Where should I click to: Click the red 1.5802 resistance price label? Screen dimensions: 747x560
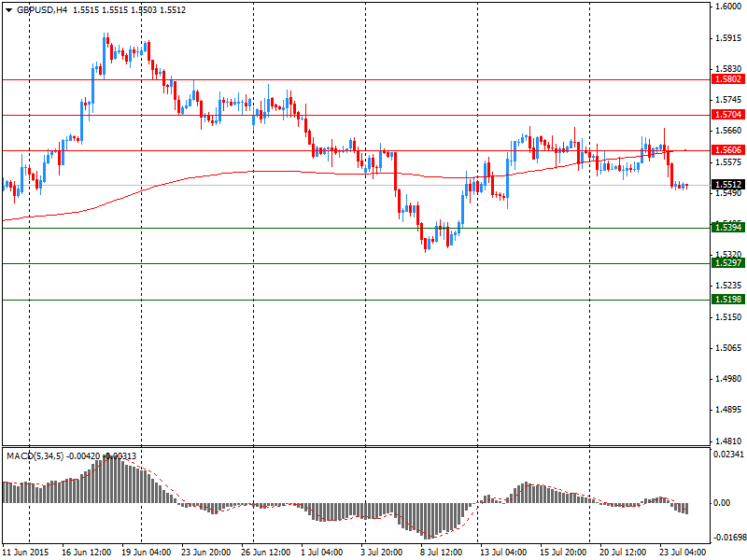pyautogui.click(x=728, y=79)
